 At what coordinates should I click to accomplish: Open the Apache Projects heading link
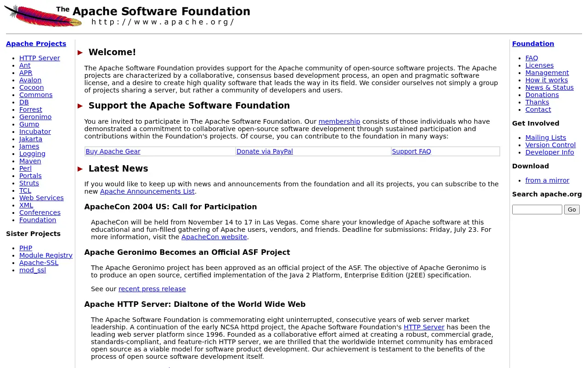(x=36, y=44)
